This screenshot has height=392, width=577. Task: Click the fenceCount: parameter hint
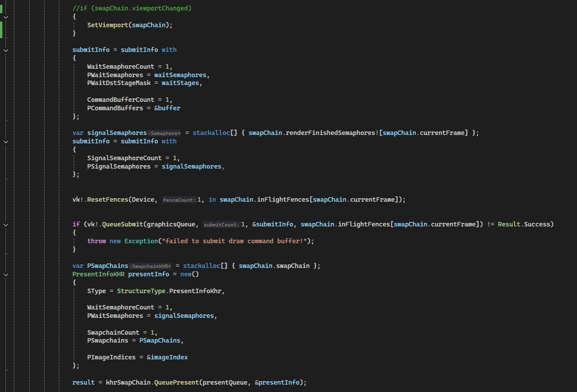coord(179,200)
